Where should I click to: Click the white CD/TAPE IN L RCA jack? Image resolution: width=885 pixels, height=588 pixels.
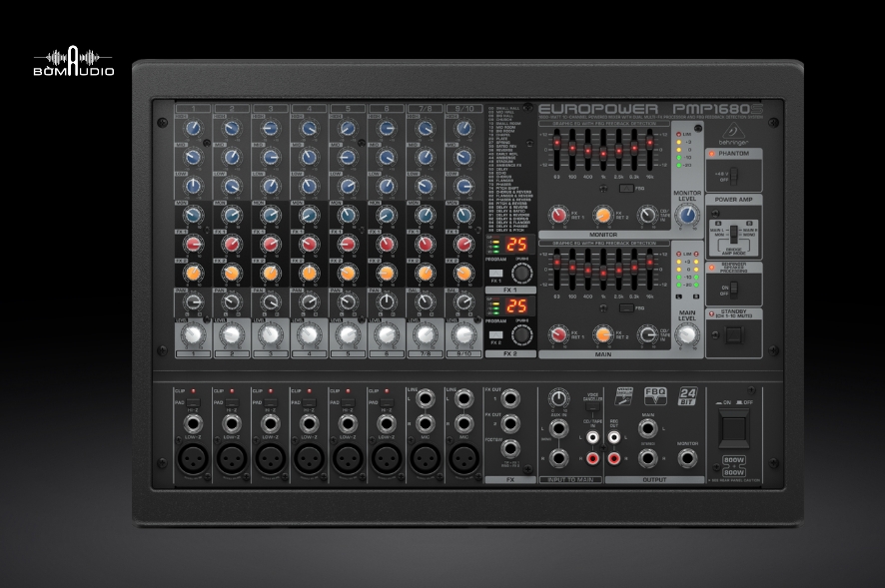pos(592,437)
